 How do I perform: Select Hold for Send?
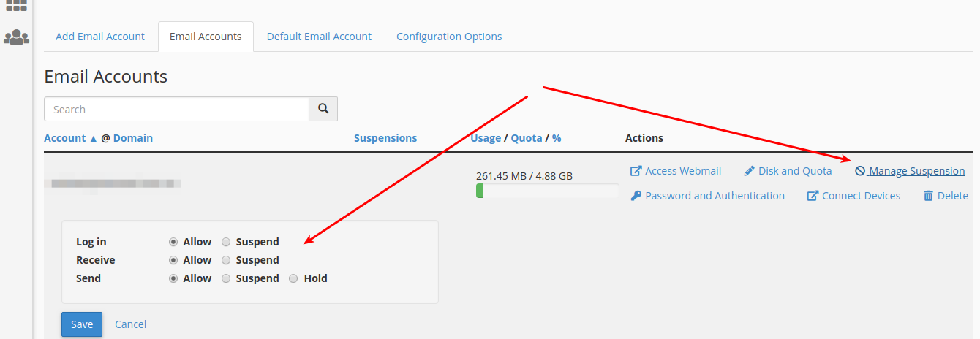pos(293,278)
